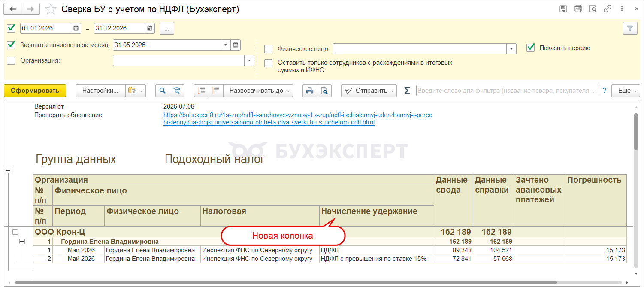Viewport: 644px width, 287px height.
Task: Open the Организация dropdown list
Action: tap(249, 60)
